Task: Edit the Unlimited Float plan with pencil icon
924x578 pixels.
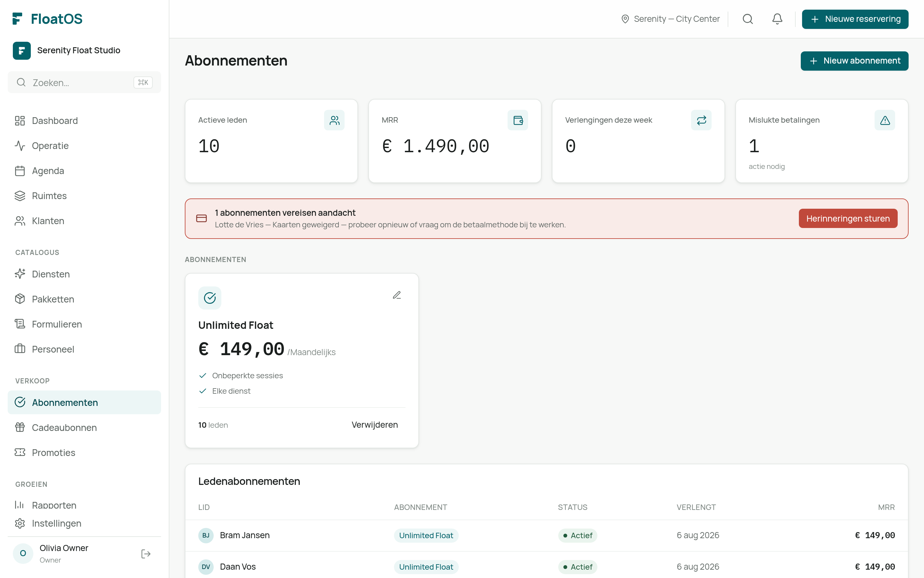Action: tap(397, 295)
